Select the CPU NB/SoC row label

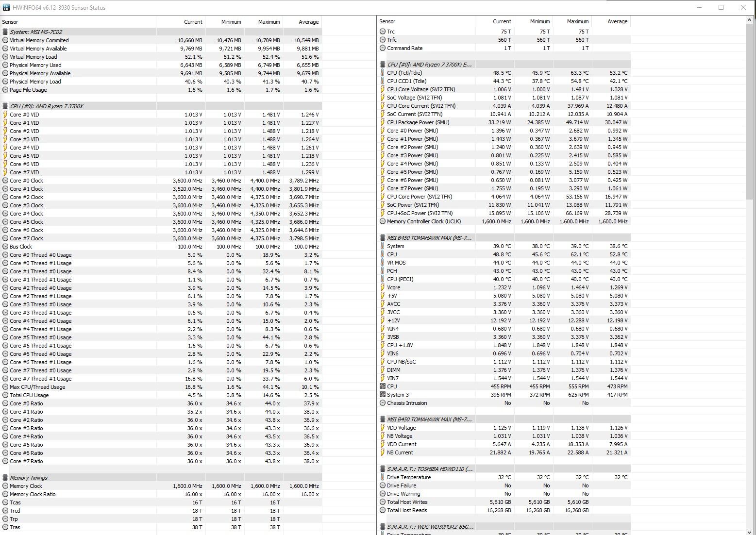point(402,362)
